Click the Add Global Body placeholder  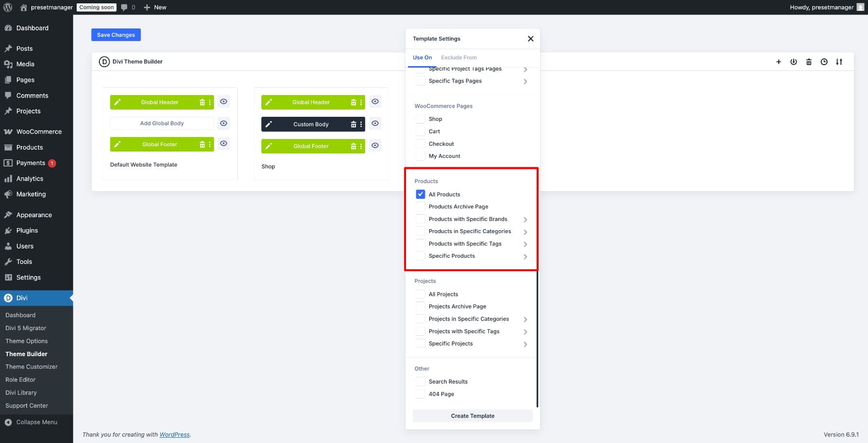pos(162,124)
